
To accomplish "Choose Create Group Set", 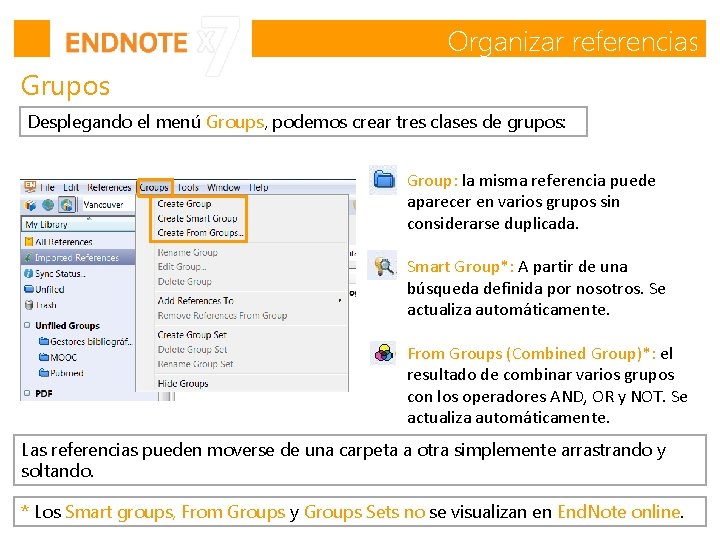I will [x=192, y=335].
